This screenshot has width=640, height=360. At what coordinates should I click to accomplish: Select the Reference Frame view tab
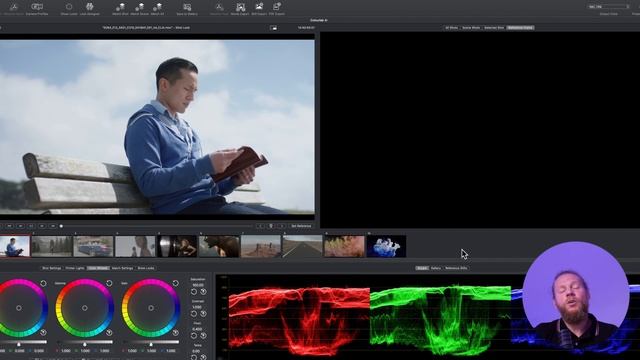pos(520,28)
